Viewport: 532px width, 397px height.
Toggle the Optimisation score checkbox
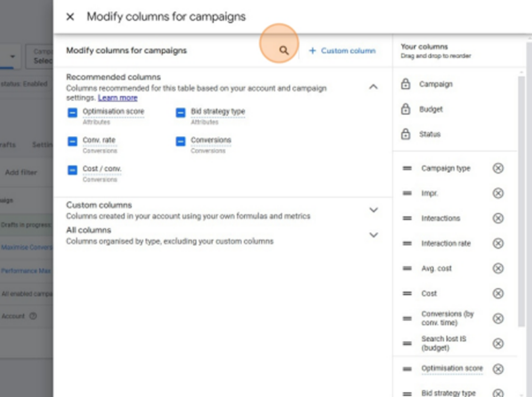(72, 113)
